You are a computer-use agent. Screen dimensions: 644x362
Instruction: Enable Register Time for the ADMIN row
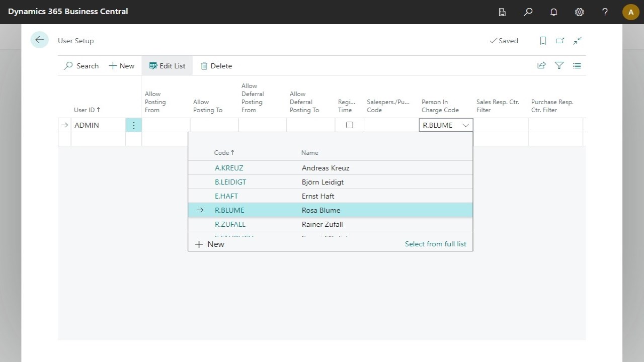pyautogui.click(x=349, y=125)
